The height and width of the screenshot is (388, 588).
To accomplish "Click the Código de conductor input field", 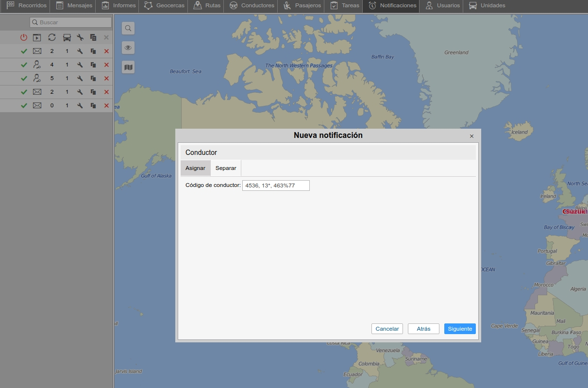I will tap(275, 186).
